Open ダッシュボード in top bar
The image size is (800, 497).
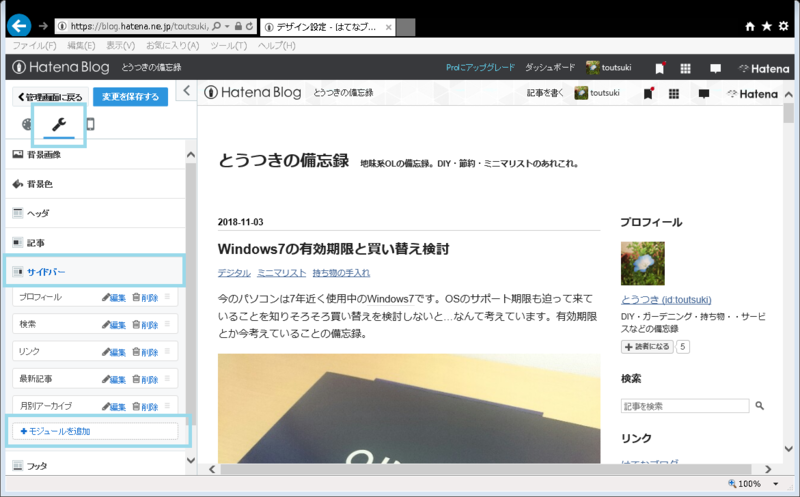[550, 67]
